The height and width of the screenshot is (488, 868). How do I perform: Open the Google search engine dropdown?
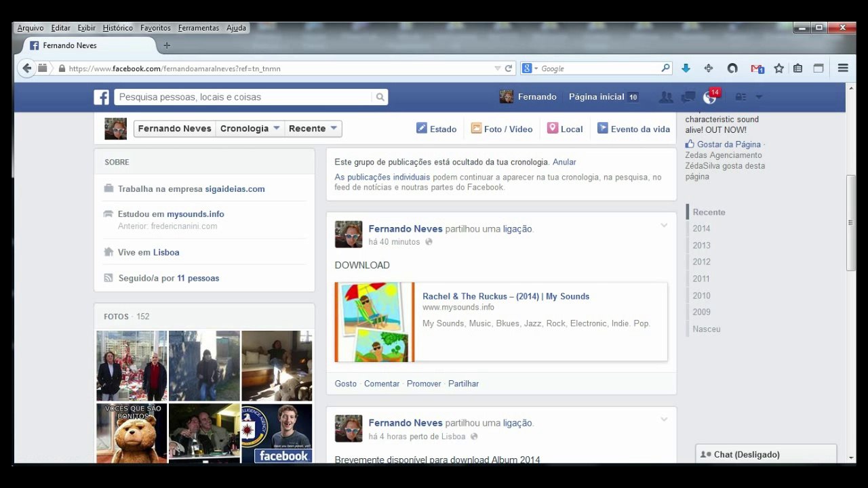click(530, 68)
